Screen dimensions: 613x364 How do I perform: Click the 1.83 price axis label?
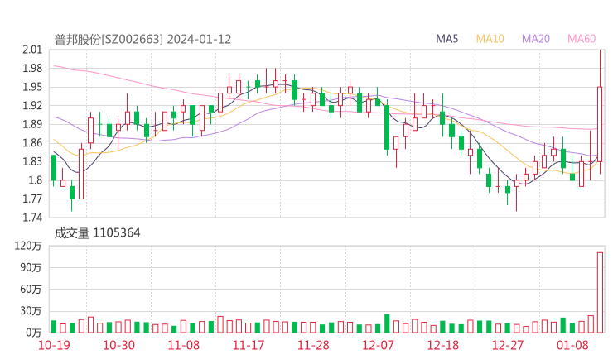click(x=32, y=161)
